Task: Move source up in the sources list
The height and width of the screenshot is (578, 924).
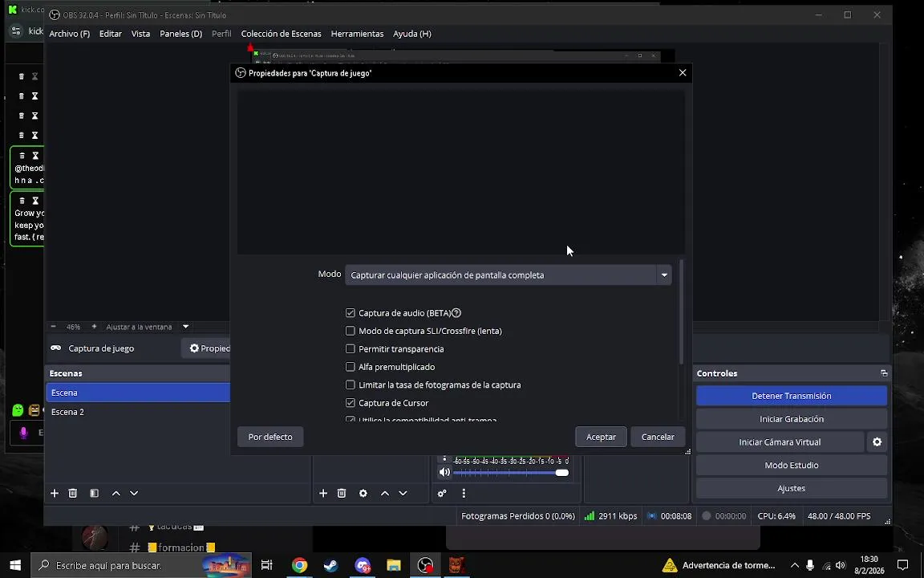Action: (385, 493)
